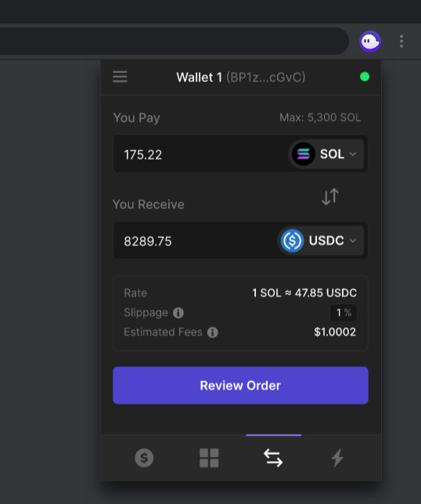Viewport: 421px width, 504px height.
Task: Open the hamburger menu in wallet header
Action: click(x=120, y=77)
